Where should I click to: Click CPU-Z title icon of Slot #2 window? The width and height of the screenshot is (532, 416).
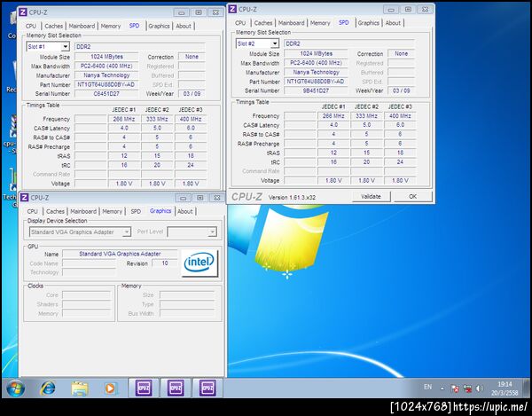coord(232,9)
